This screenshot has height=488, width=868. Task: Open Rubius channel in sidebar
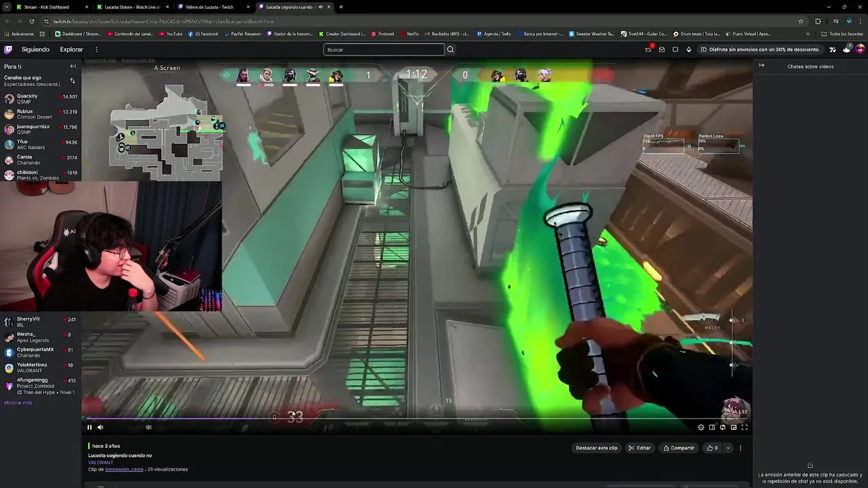(x=41, y=114)
